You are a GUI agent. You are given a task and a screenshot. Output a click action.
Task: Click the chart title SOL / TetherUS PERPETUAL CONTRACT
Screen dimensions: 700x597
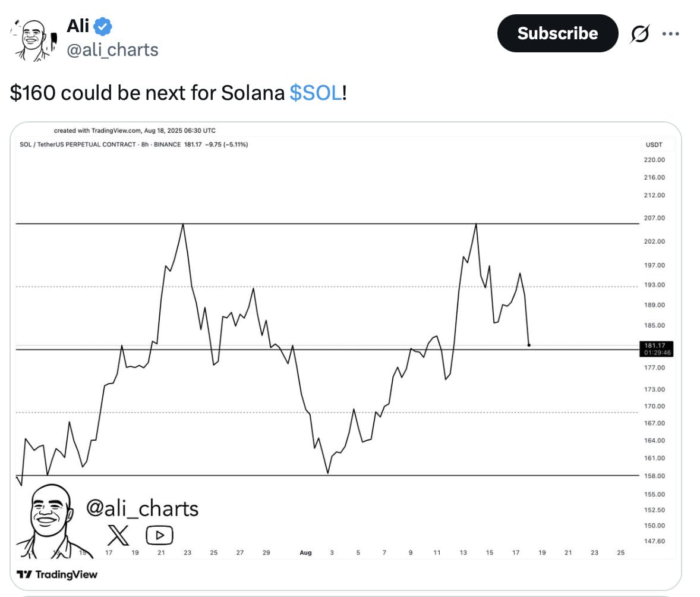point(78,144)
